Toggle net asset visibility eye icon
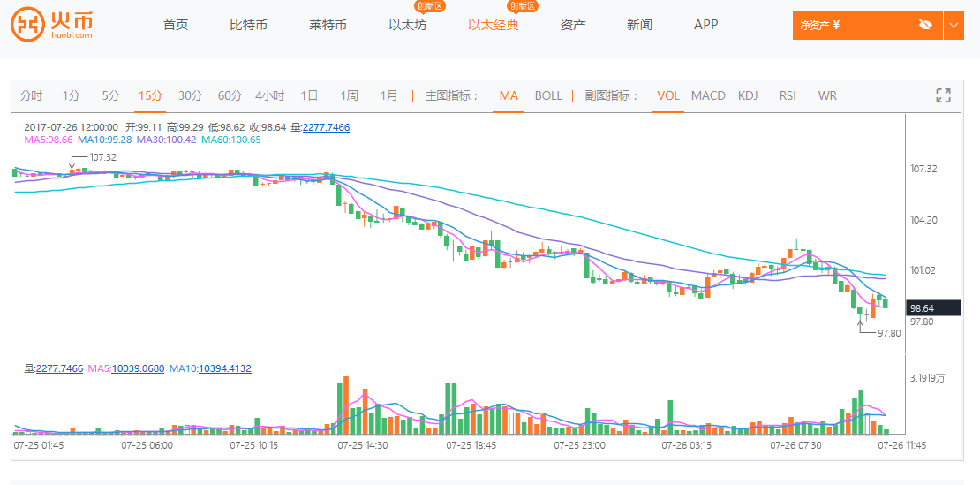 [925, 25]
